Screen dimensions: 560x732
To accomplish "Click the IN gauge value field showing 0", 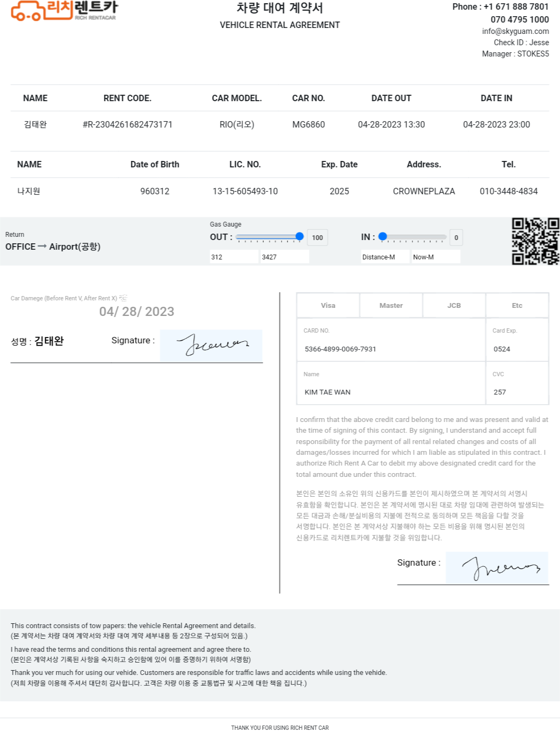I will (x=456, y=237).
